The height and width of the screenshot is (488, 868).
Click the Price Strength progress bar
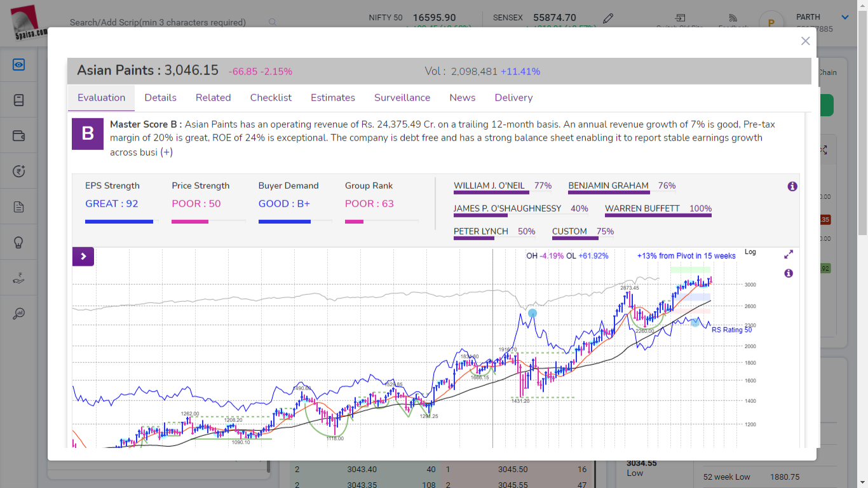coord(208,221)
